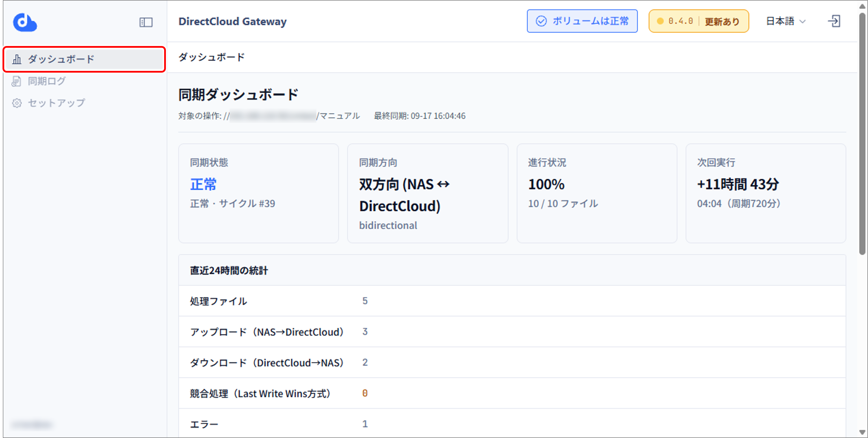Click the logout icon at top right
868x438 pixels.
834,21
